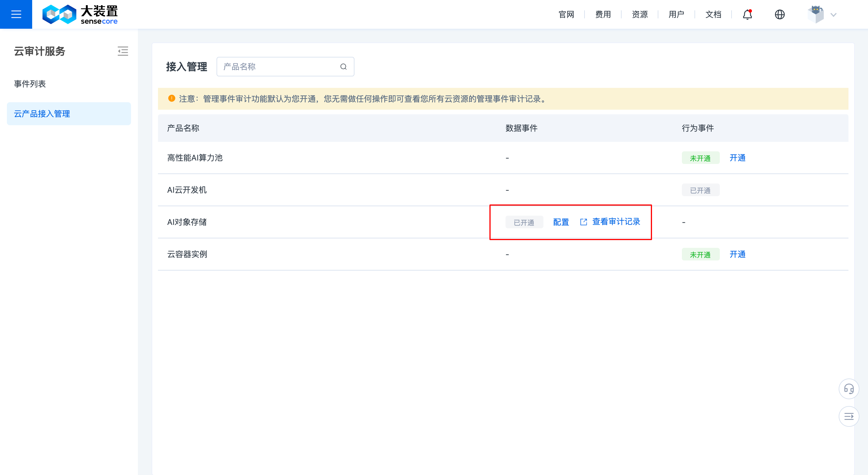Click the 产品名称 column header
This screenshot has width=868, height=475.
point(183,128)
